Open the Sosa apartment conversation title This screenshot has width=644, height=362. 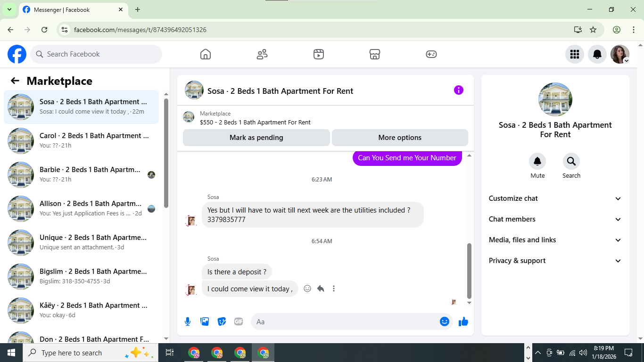280,91
